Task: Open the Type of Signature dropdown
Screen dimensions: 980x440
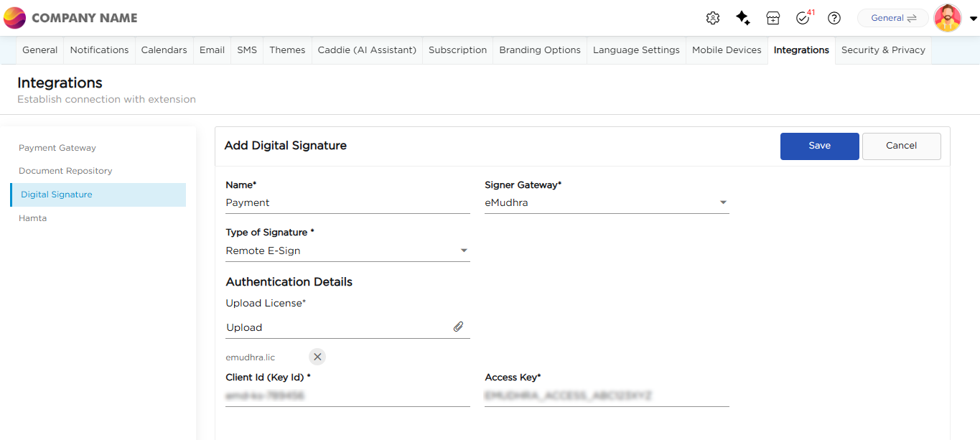Action: 464,251
